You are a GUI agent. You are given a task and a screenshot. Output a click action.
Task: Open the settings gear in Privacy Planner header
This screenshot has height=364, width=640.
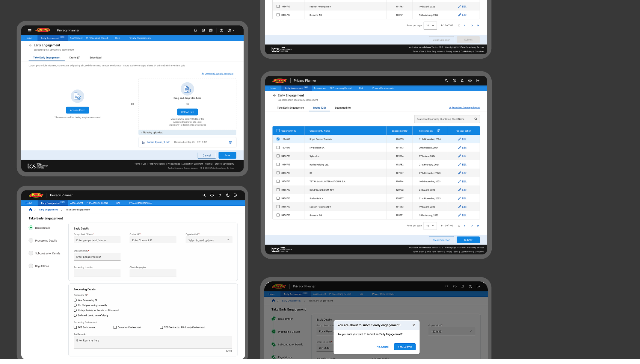(203, 30)
